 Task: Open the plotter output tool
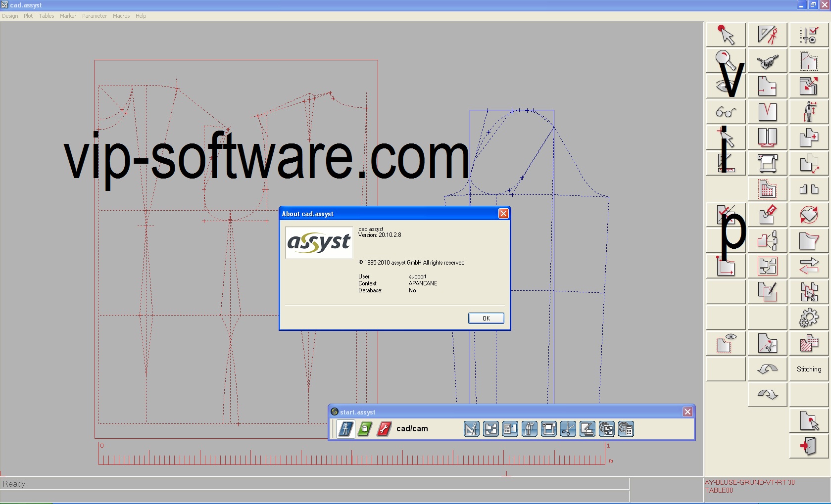768,163
